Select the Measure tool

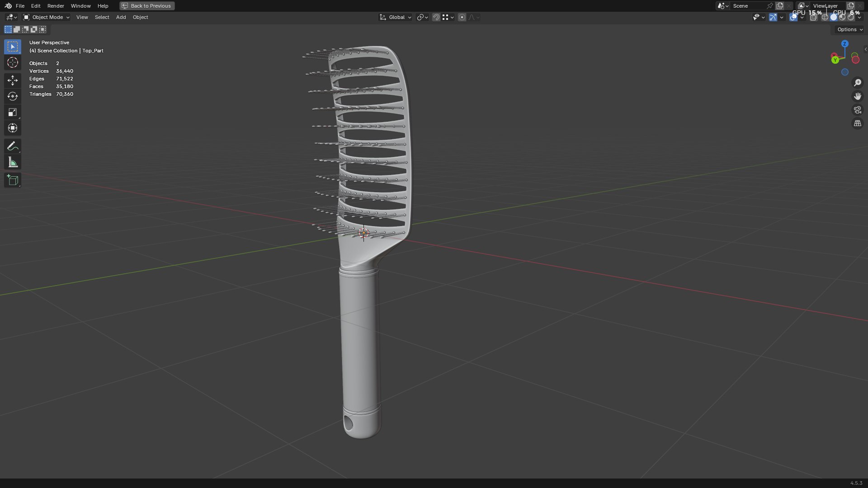[13, 162]
